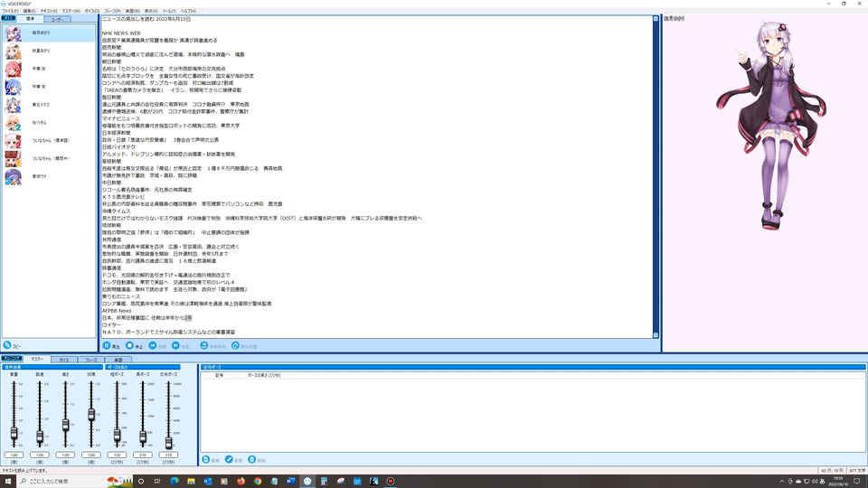Click the 停止 stop button
The height and width of the screenshot is (488, 868).
(134, 346)
